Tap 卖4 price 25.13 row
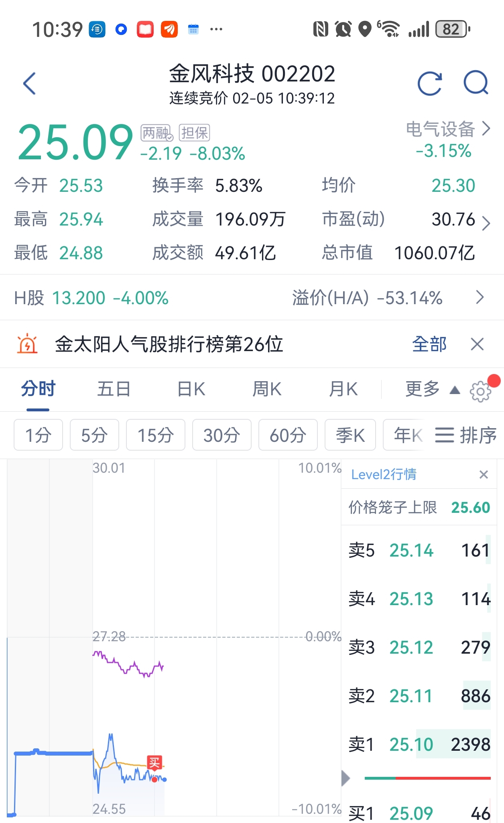This screenshot has height=823, width=504. (419, 599)
